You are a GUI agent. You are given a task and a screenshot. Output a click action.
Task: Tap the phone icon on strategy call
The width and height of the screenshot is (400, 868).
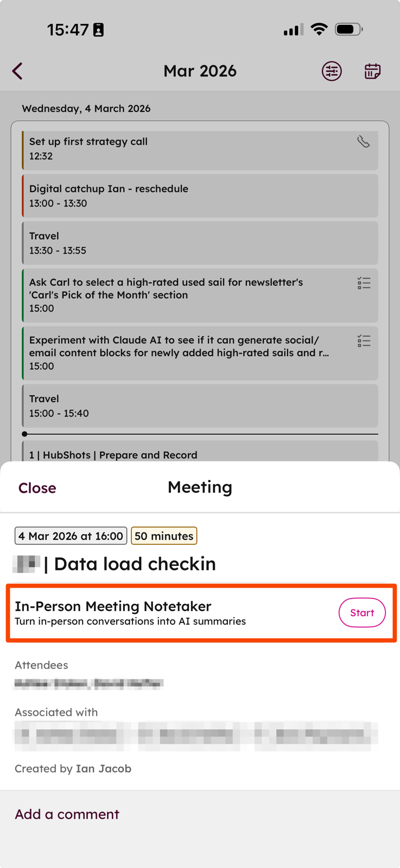click(363, 142)
